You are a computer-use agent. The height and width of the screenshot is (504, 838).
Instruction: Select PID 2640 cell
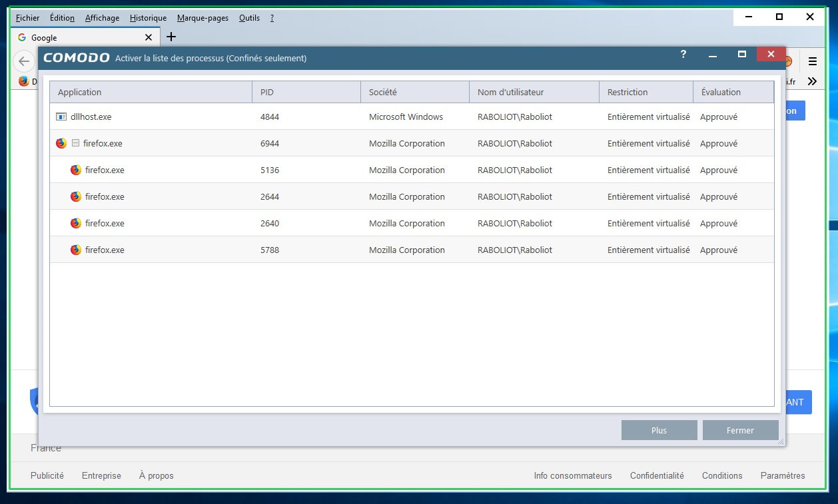(x=270, y=223)
